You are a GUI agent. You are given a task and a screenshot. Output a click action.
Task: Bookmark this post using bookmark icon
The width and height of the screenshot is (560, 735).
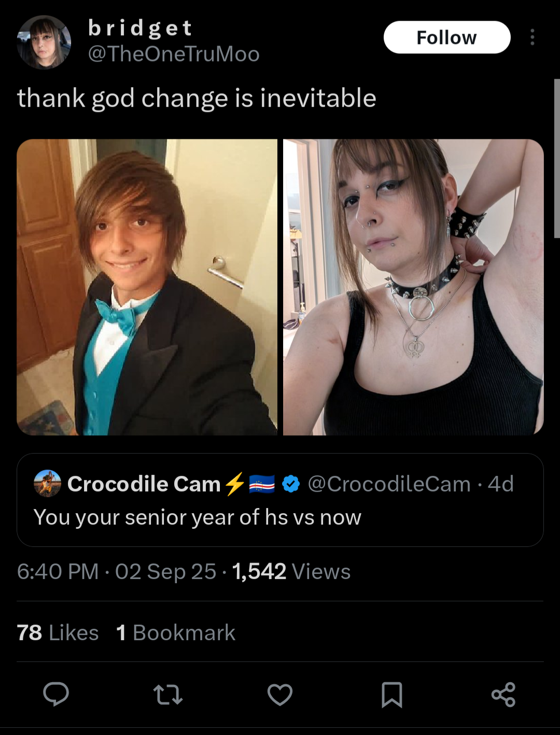pyautogui.click(x=392, y=695)
